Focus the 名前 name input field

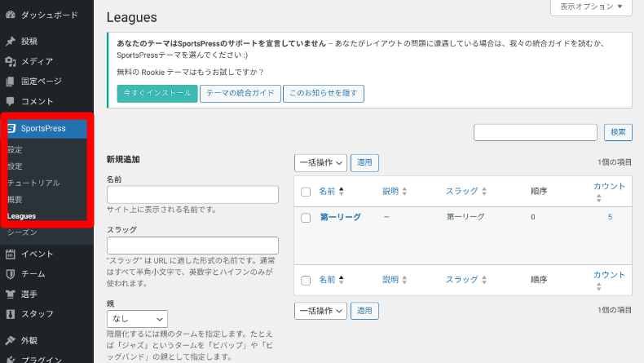(x=192, y=194)
